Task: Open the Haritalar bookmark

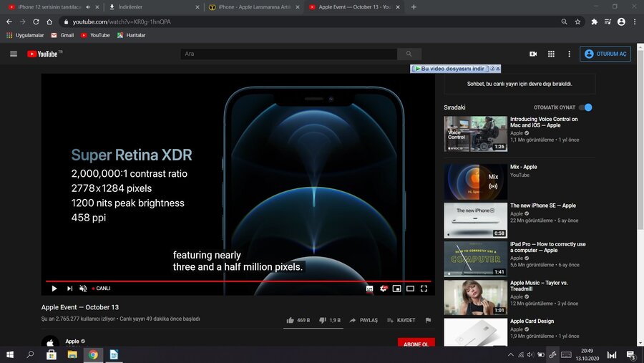Action: 132,35
